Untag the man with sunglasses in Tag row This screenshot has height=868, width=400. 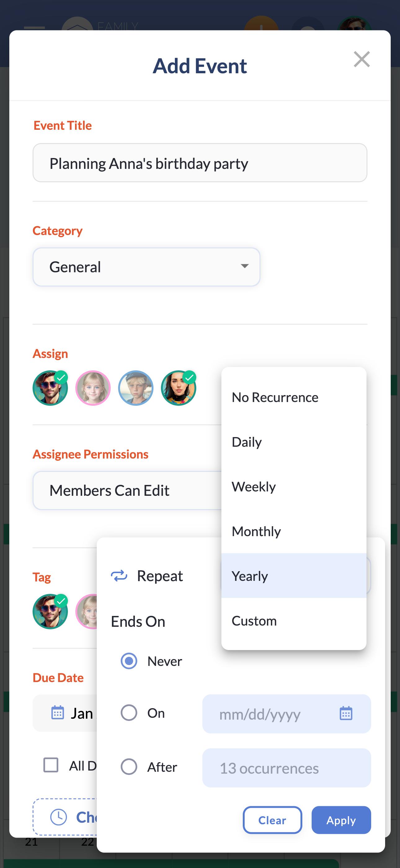point(50,611)
